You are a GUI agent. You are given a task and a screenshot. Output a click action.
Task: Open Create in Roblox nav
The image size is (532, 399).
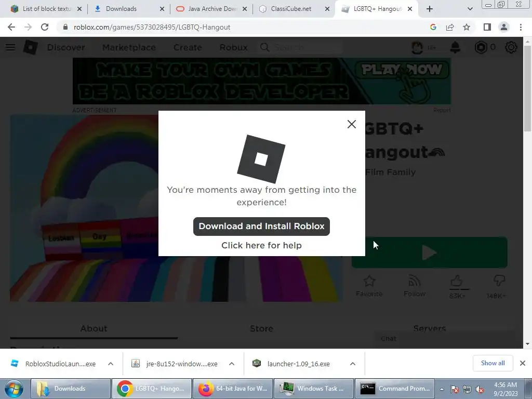[188, 47]
